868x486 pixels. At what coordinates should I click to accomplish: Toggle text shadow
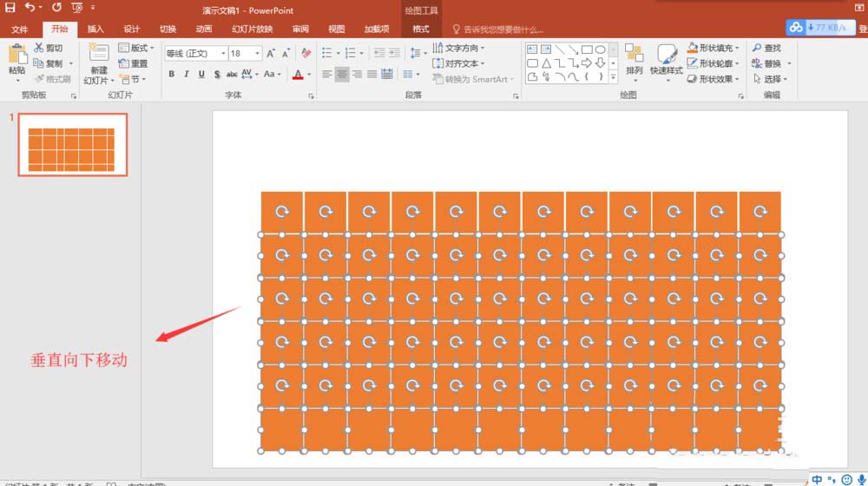[217, 74]
